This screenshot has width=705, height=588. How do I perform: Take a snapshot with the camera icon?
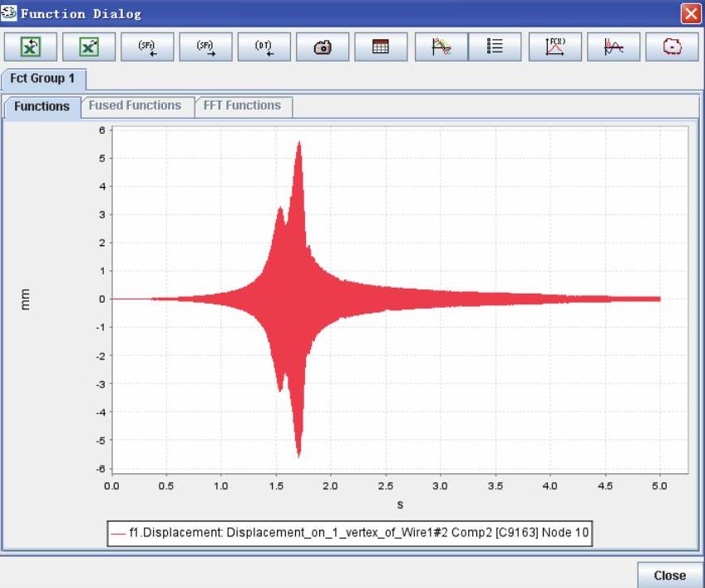tap(322, 47)
